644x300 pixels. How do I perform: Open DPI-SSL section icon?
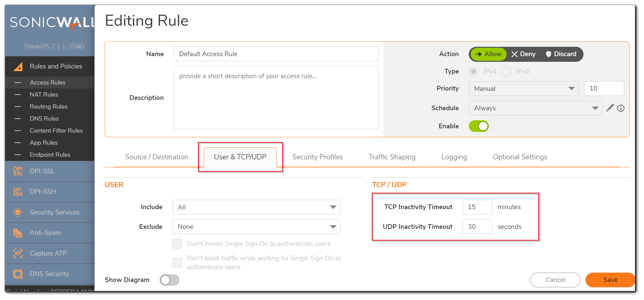(18, 171)
